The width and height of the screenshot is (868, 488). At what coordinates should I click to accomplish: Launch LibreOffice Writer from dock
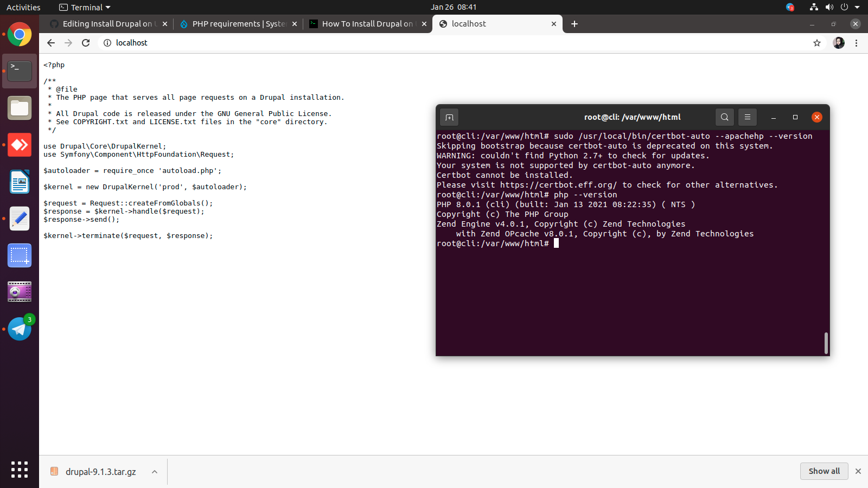tap(20, 182)
